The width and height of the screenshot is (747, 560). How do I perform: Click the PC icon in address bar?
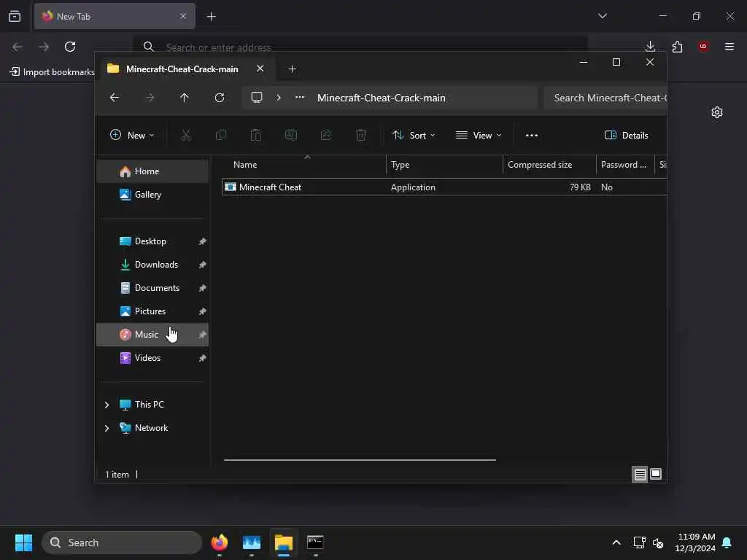click(257, 98)
